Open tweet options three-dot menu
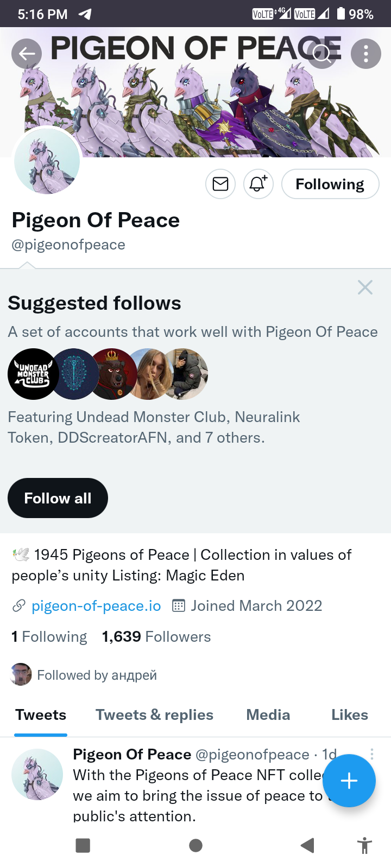This screenshot has width=391, height=868. pos(372,754)
